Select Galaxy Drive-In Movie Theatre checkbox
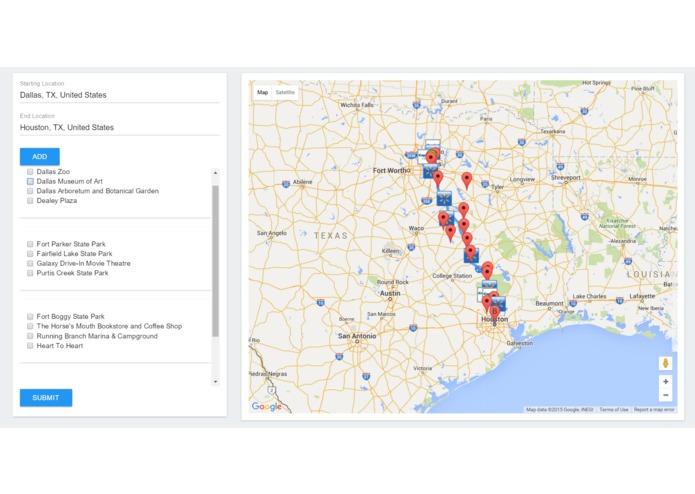This screenshot has width=695, height=494. click(30, 263)
